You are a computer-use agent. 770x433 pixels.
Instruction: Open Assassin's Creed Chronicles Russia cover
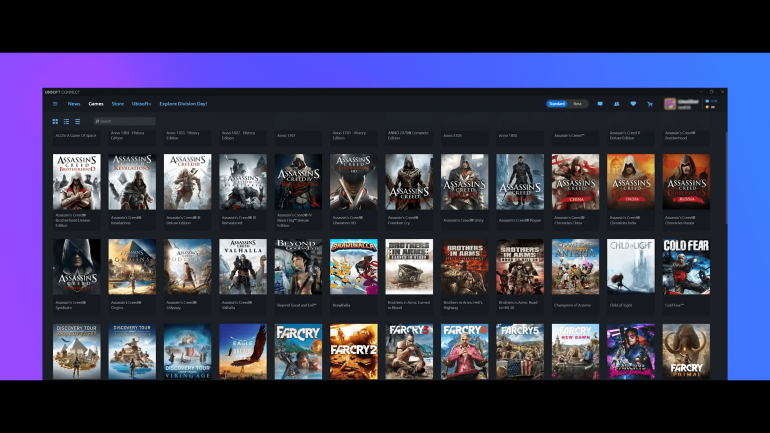686,182
